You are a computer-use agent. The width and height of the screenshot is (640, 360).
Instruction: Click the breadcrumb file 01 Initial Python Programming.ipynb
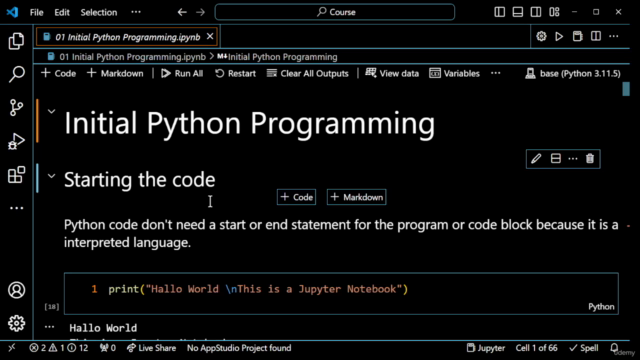[x=132, y=57]
